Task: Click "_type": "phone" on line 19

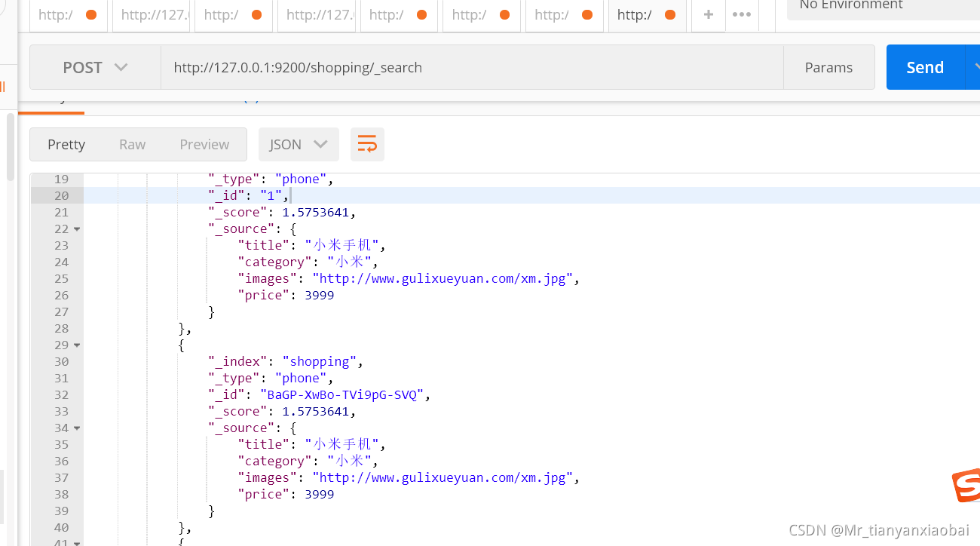Action: pos(271,179)
